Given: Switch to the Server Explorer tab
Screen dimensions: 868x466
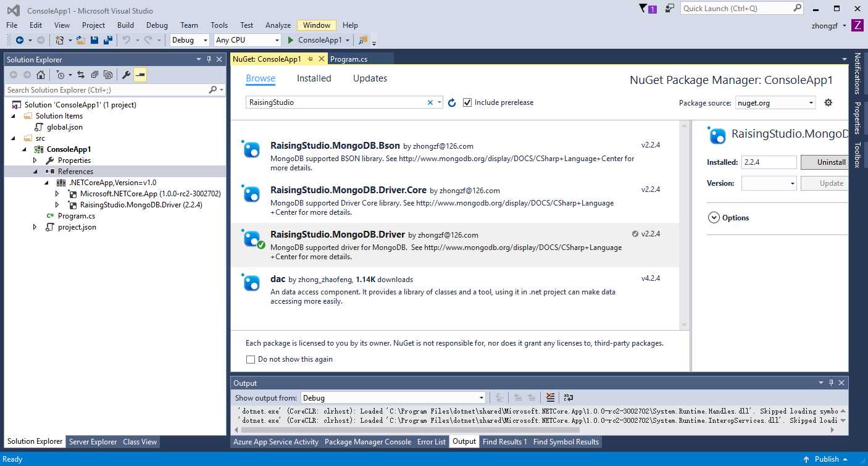Looking at the screenshot, I should (x=93, y=442).
